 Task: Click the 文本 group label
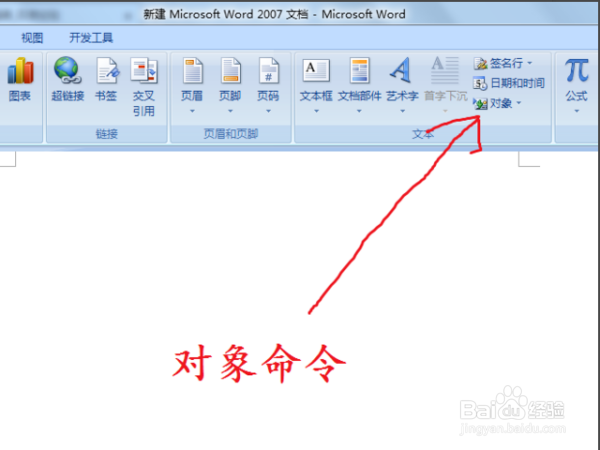point(423,134)
